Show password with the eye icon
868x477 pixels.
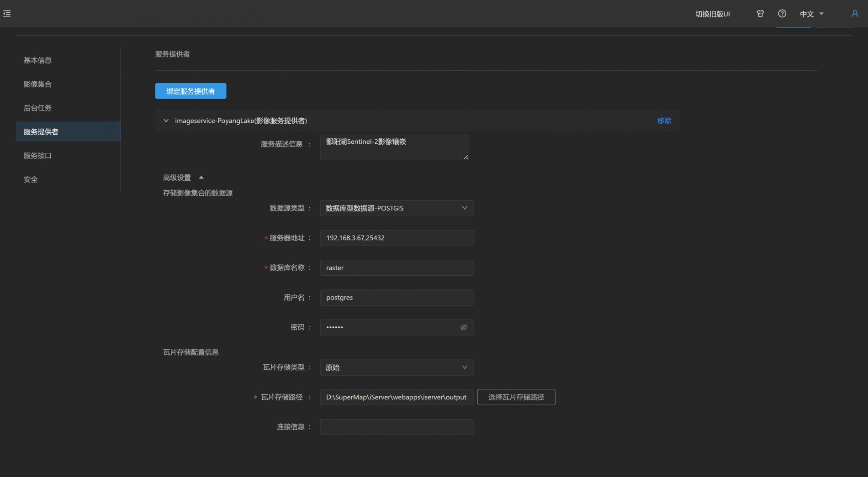tap(464, 327)
